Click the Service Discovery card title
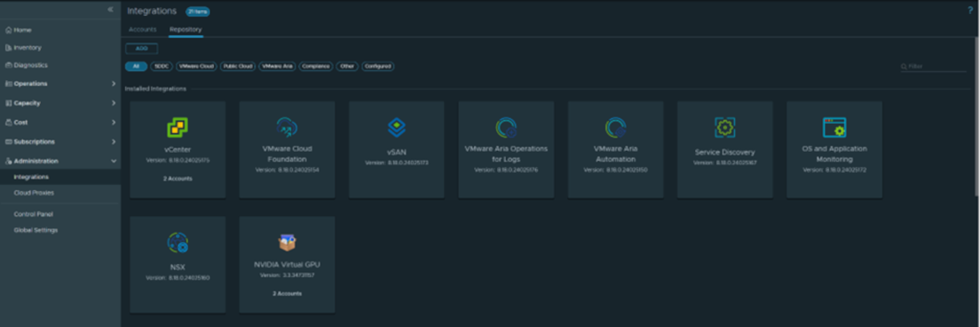 (725, 152)
